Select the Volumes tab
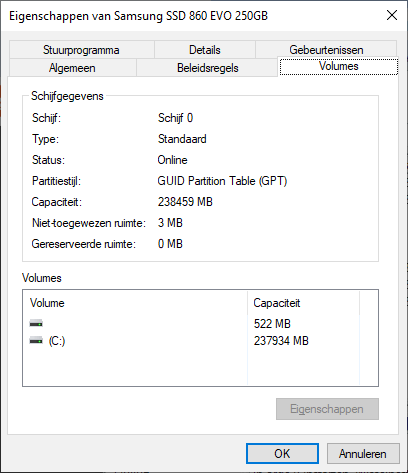412x473 pixels. click(339, 66)
